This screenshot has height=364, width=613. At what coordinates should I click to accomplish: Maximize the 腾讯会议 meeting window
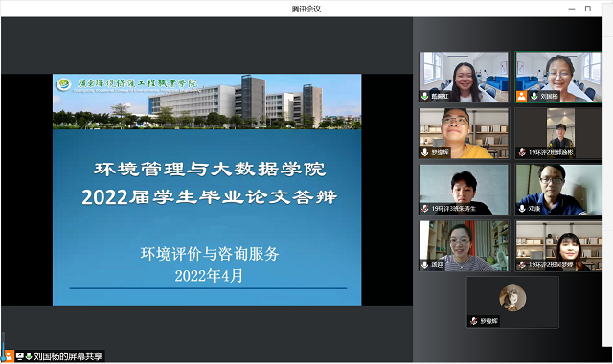587,9
